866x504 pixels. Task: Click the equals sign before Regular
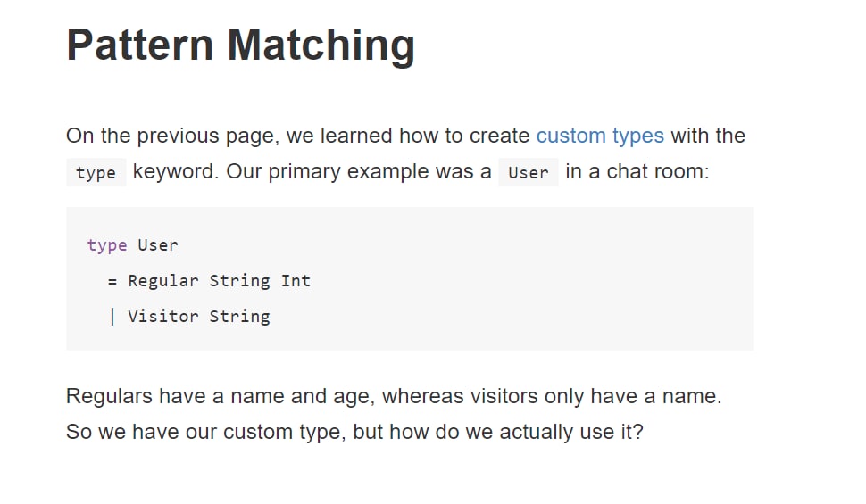click(112, 282)
